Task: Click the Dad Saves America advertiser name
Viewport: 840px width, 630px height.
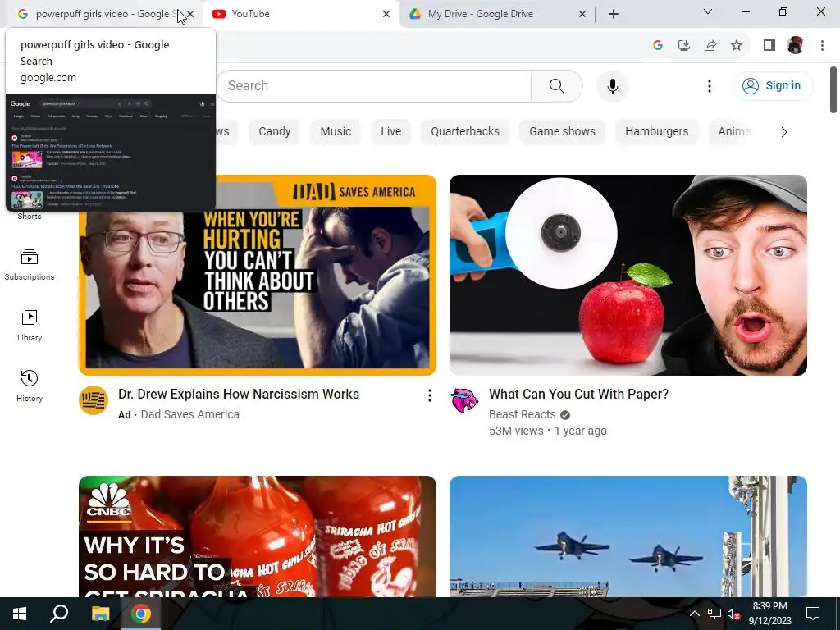Action: [x=189, y=414]
